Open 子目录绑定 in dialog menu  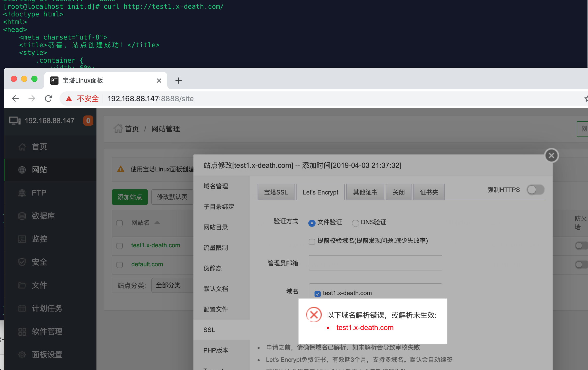point(222,207)
